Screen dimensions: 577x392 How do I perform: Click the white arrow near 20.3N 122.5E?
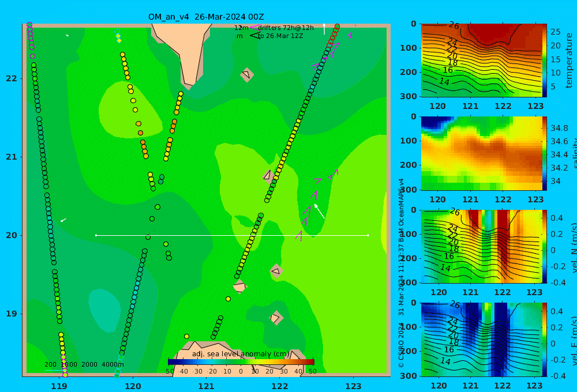(320, 211)
